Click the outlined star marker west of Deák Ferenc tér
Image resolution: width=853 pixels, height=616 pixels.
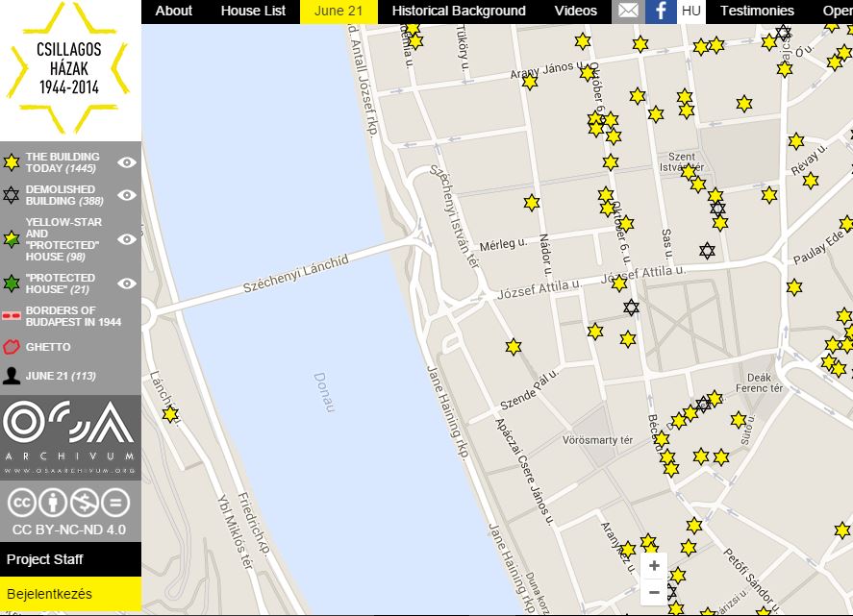703,404
